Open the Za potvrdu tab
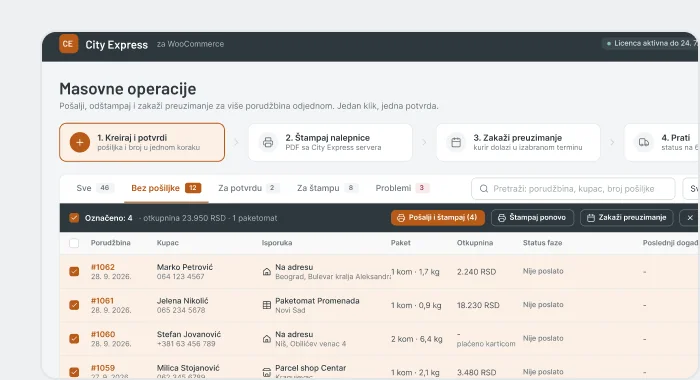Viewport: 700px width, 380px height. [x=248, y=188]
